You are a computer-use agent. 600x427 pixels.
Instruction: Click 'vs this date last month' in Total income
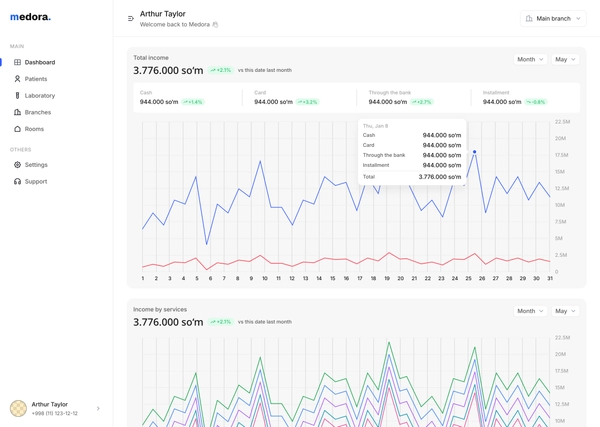coord(265,70)
